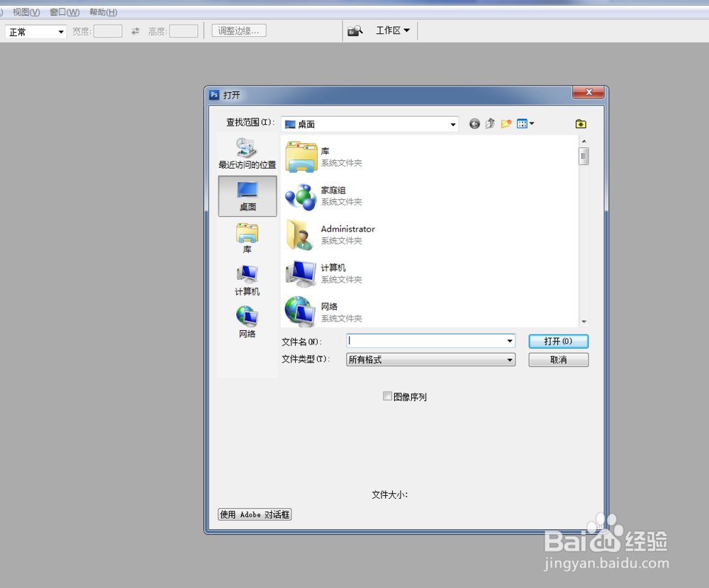Open the 窗口 menu
The height and width of the screenshot is (588, 709).
coord(62,11)
